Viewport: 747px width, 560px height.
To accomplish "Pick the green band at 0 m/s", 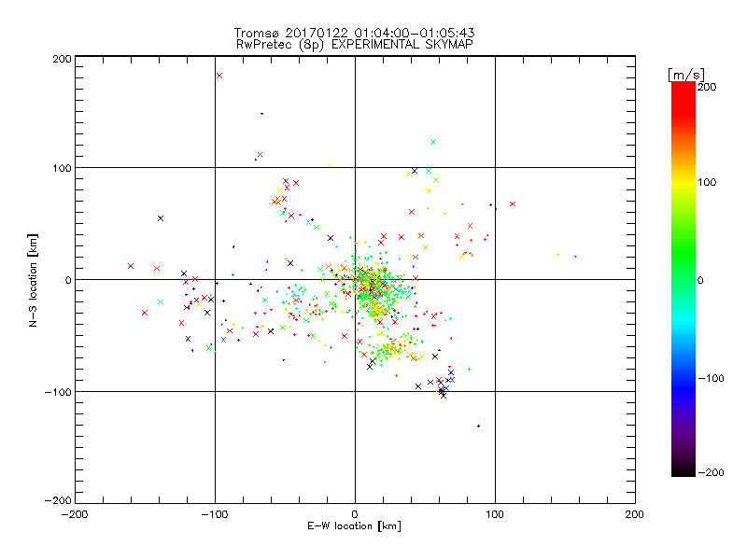I will [x=684, y=280].
